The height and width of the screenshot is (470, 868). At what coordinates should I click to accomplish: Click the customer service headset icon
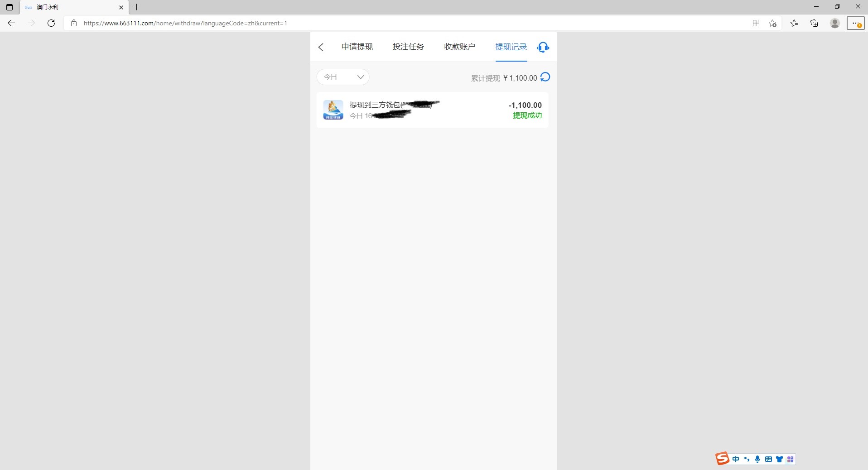(543, 47)
